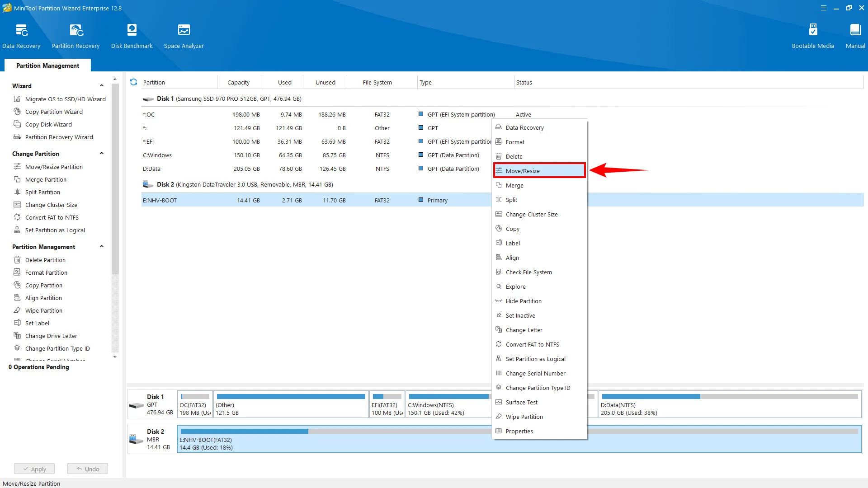Start Copy Partition Wizard

click(x=48, y=112)
